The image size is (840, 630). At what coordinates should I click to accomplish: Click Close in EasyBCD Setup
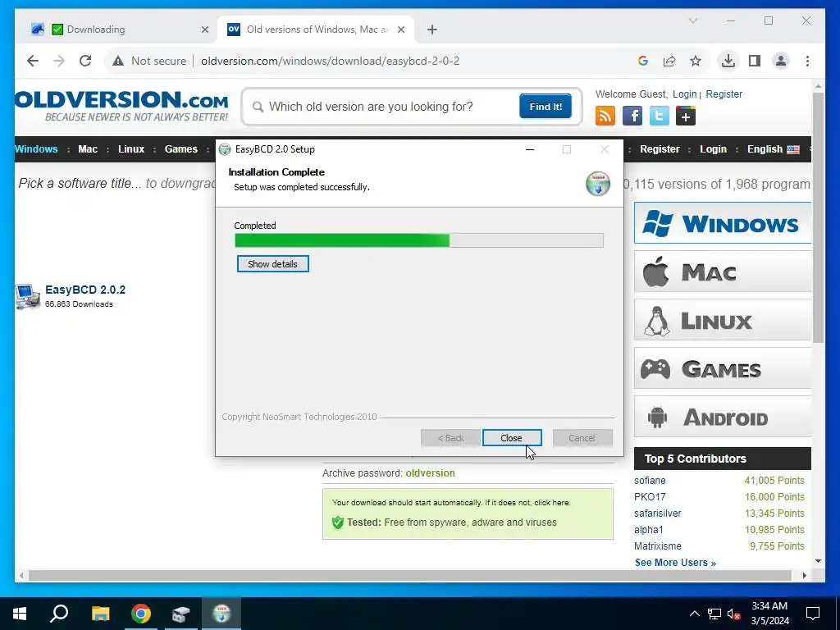tap(512, 438)
